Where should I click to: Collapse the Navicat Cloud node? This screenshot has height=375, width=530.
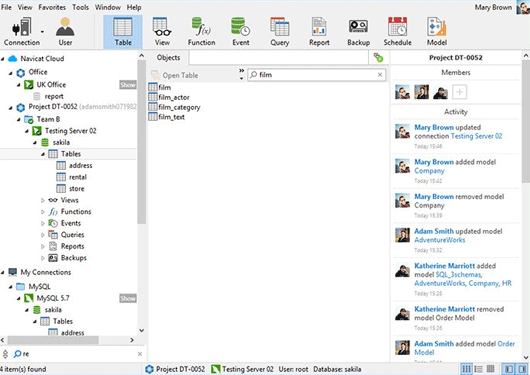pos(3,59)
